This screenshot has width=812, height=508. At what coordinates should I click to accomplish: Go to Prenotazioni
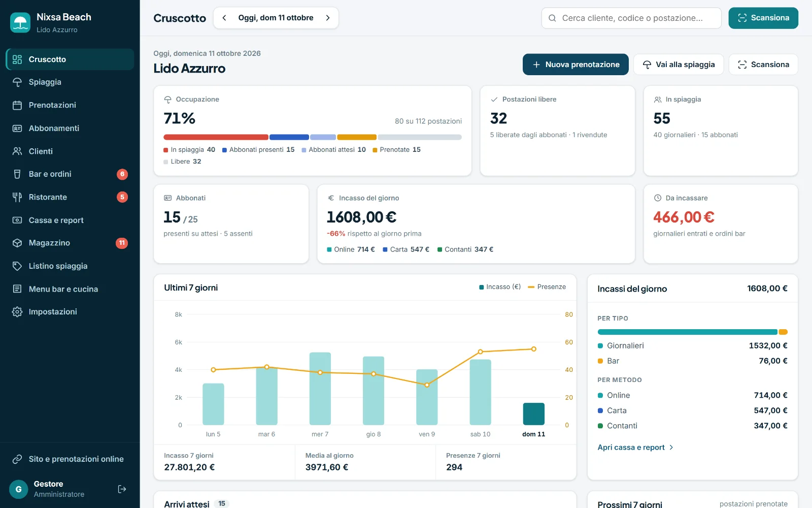click(70, 105)
